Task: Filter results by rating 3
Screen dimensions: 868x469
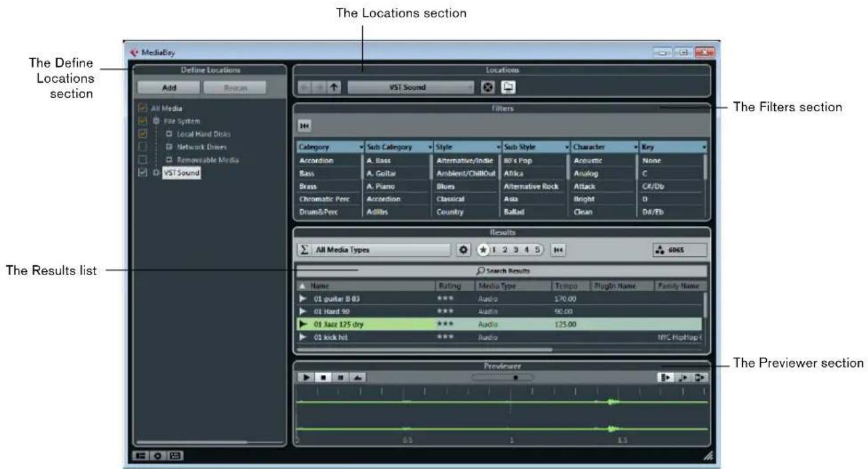Action: [x=515, y=250]
